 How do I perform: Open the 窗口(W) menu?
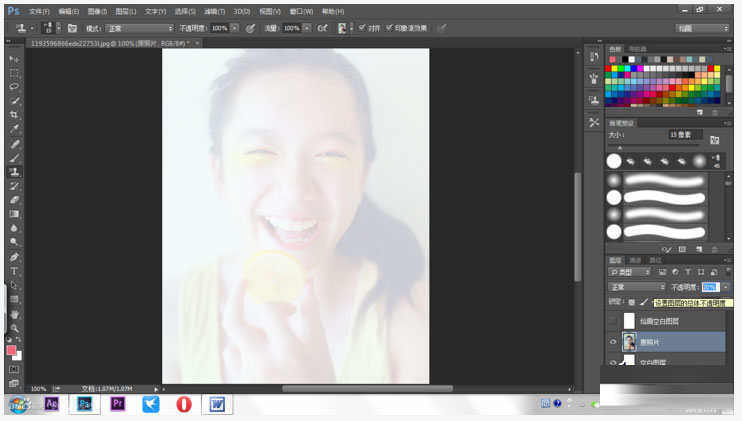click(x=301, y=11)
